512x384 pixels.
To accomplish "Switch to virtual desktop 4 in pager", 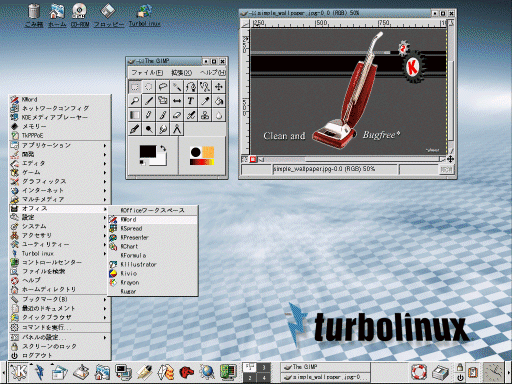I will coord(264,378).
